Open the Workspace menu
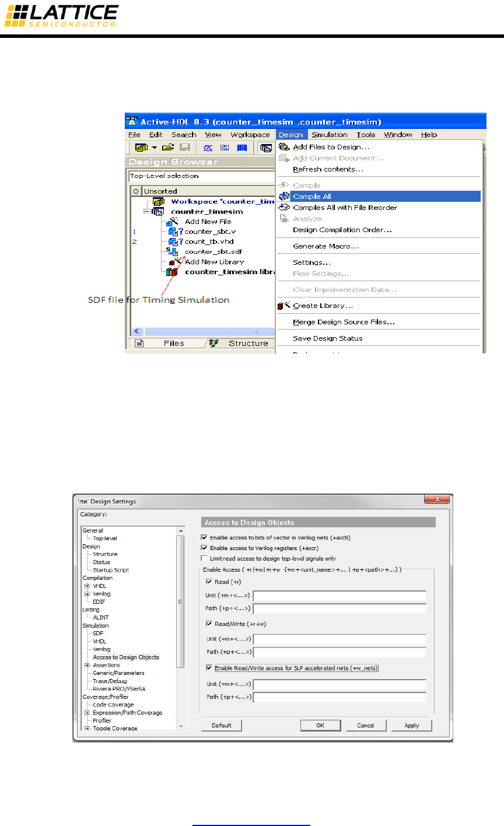 point(250,135)
